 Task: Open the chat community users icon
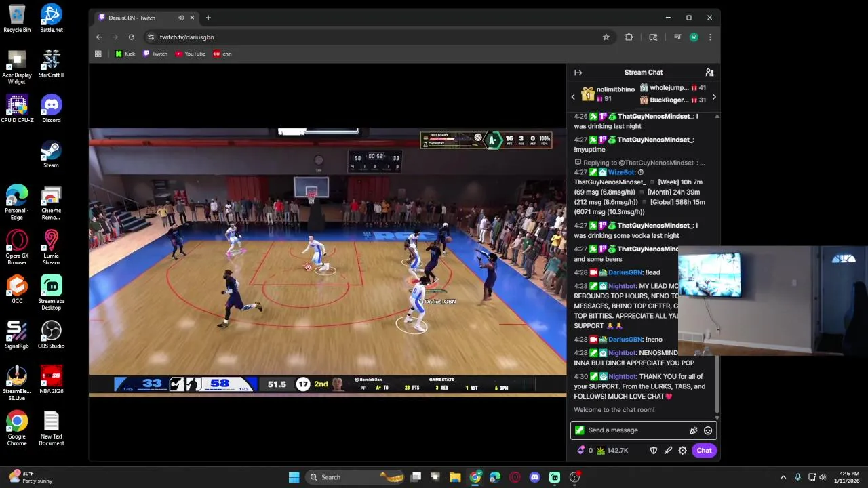[x=709, y=73]
